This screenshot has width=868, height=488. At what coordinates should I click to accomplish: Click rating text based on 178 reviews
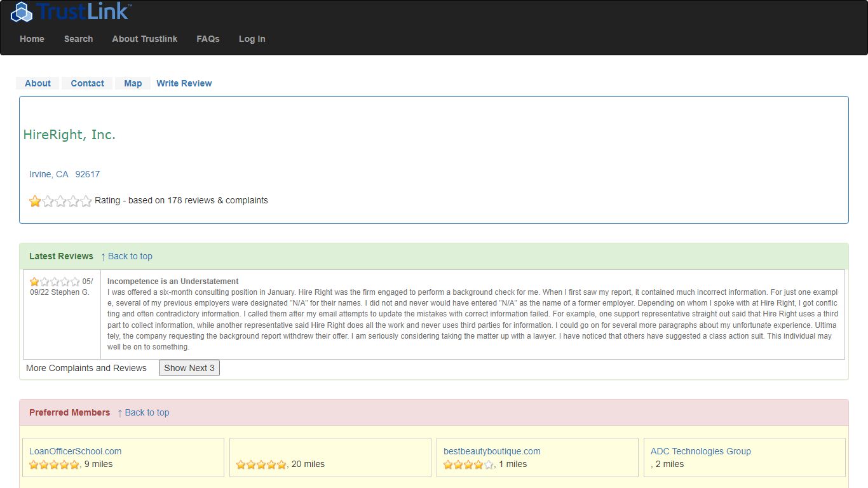coord(181,200)
